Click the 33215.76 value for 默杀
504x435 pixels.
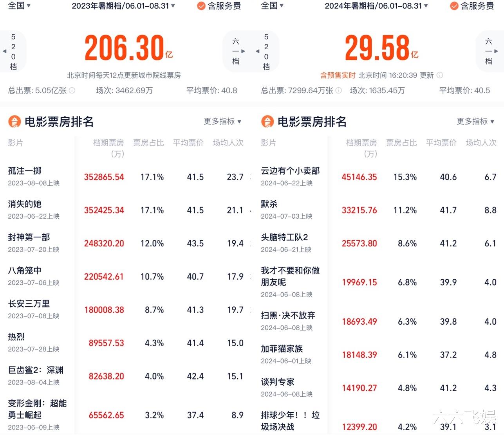pos(359,210)
